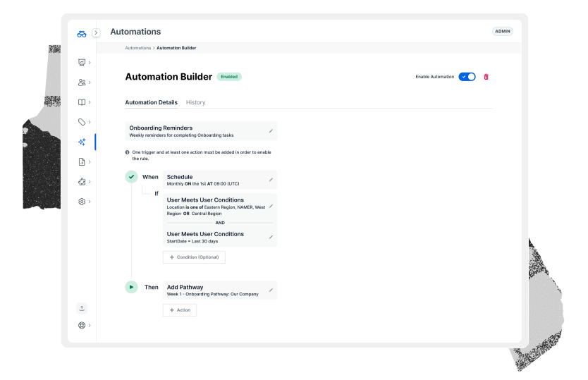Image resolution: width=588 pixels, height=380 pixels.
Task: Expand the sidebar with arrow button
Action: (x=96, y=32)
